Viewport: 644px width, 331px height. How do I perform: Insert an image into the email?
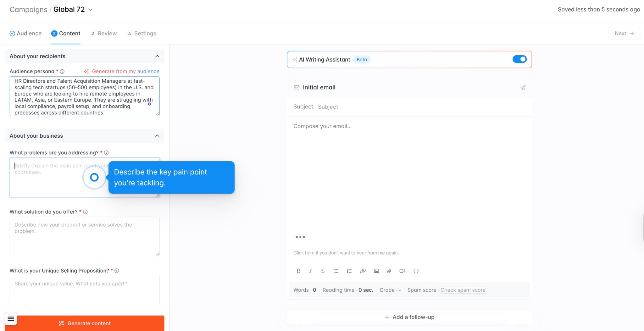pos(376,271)
